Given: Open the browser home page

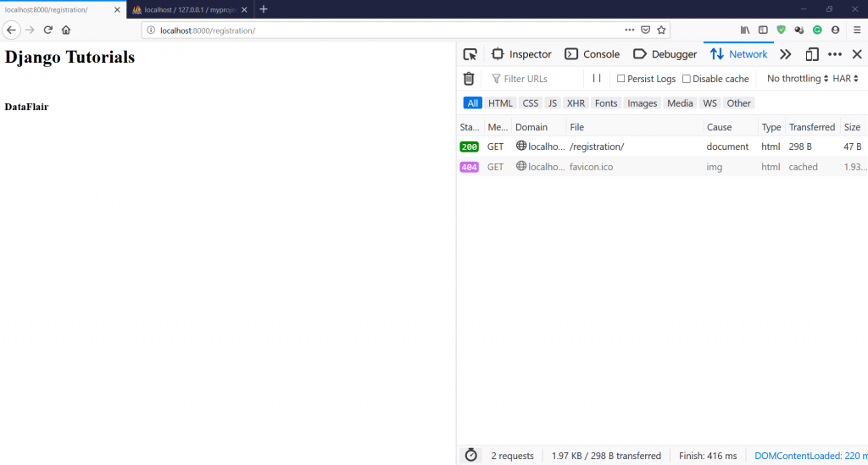Looking at the screenshot, I should pos(66,30).
